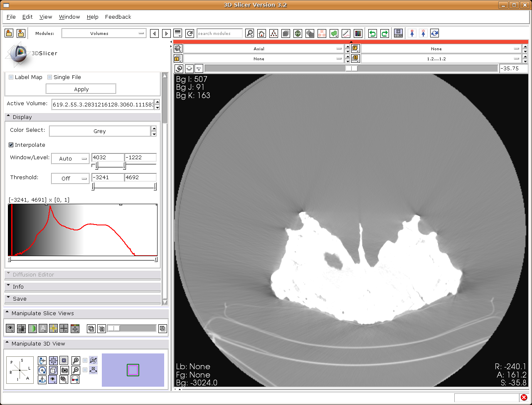
Task: Open annotation 'A' options for slice views
Action: coord(43,328)
